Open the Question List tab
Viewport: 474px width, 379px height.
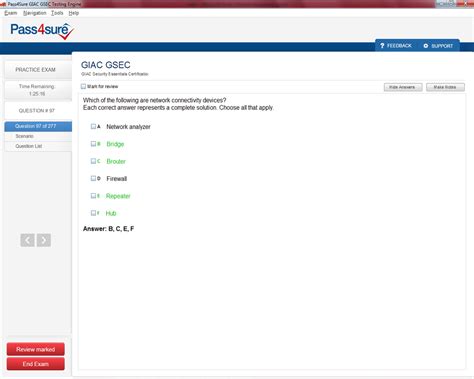coord(38,146)
